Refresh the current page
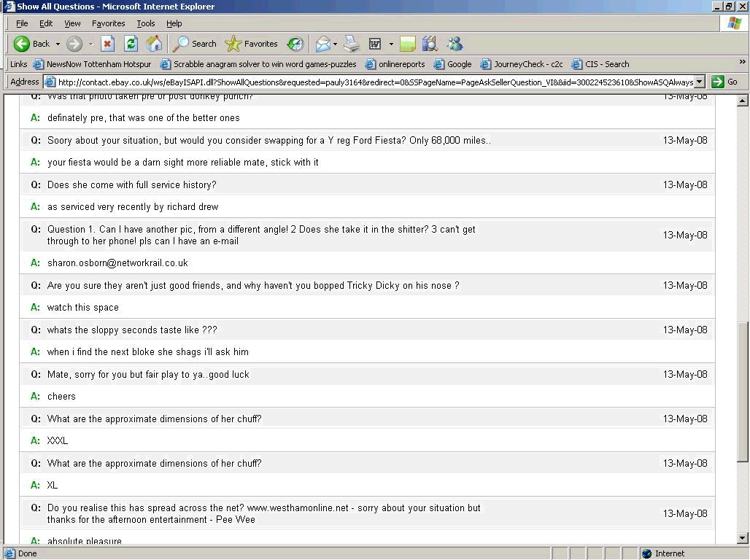Image resolution: width=750 pixels, height=560 pixels. tap(131, 44)
